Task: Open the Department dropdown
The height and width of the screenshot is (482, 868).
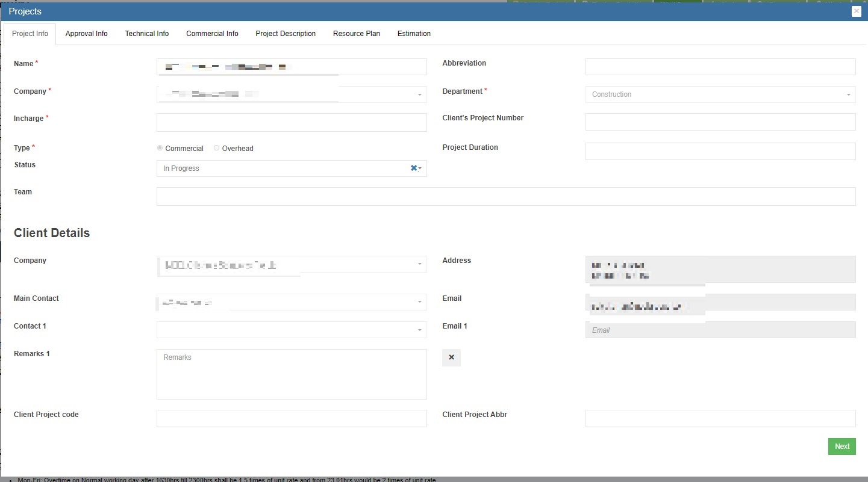Action: [720, 94]
